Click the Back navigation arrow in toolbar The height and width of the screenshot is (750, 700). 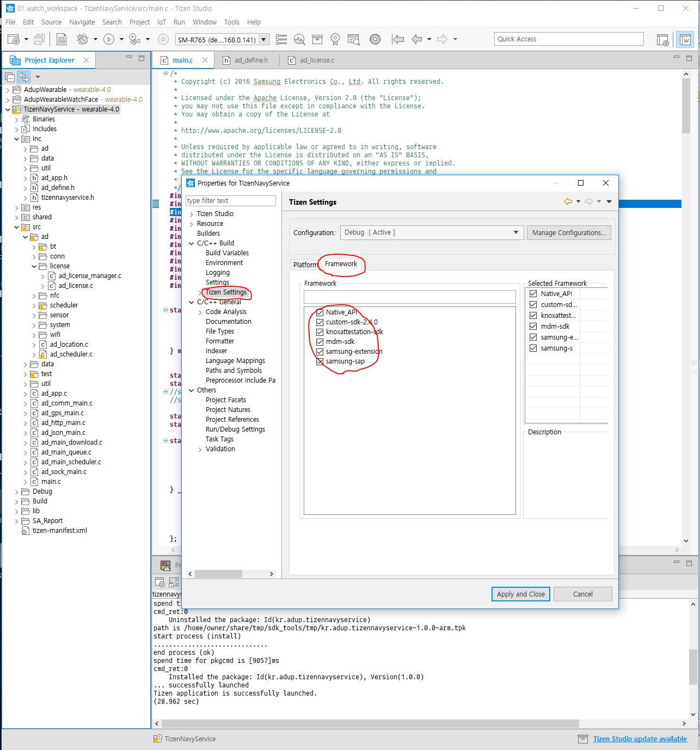[417, 39]
